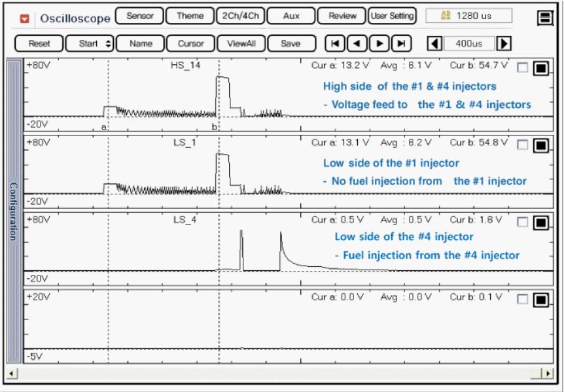
Task: Tick the fourth channel checkbox
Action: tap(522, 299)
